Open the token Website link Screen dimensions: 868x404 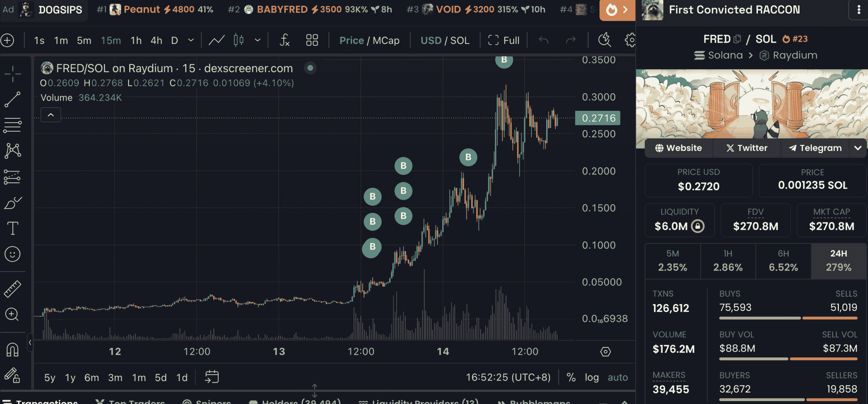point(678,148)
